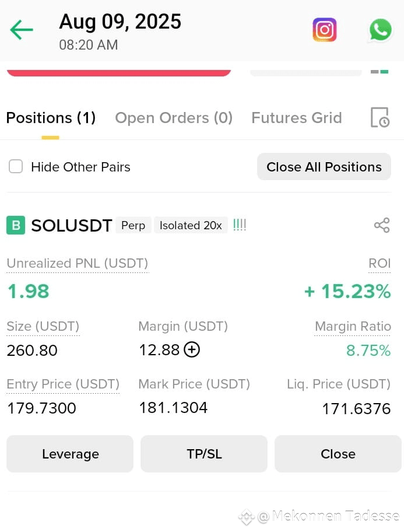Click the SOLUSDT share icon
The height and width of the screenshot is (532, 404).
382,225
